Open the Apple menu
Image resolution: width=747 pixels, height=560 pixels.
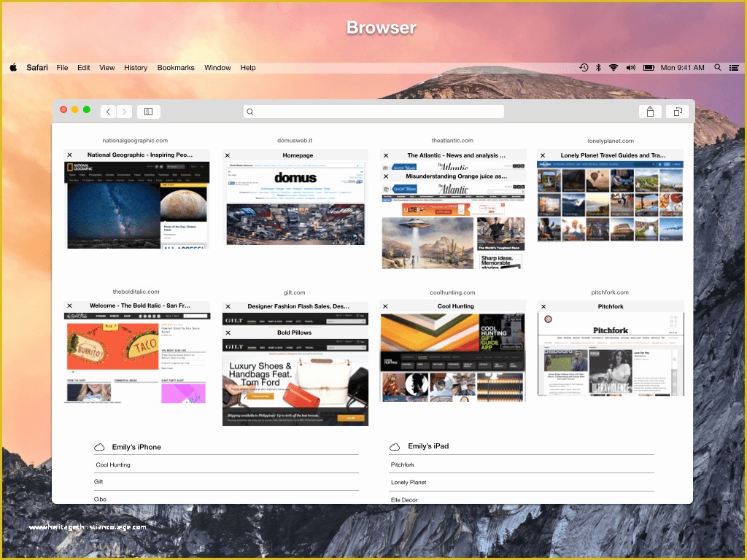13,68
